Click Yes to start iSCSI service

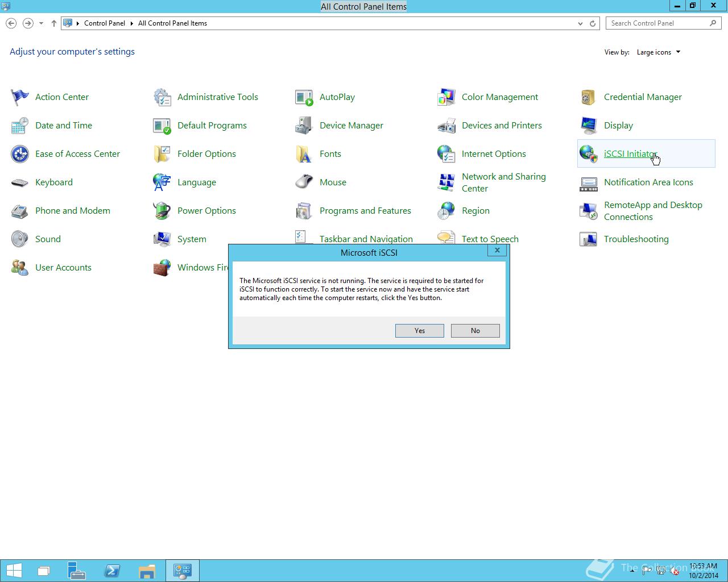420,331
